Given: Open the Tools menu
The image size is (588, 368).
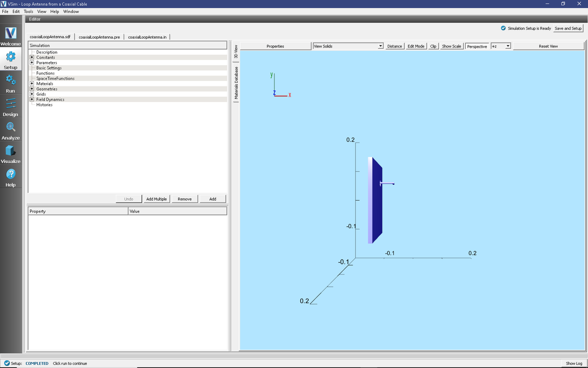Looking at the screenshot, I should [28, 11].
